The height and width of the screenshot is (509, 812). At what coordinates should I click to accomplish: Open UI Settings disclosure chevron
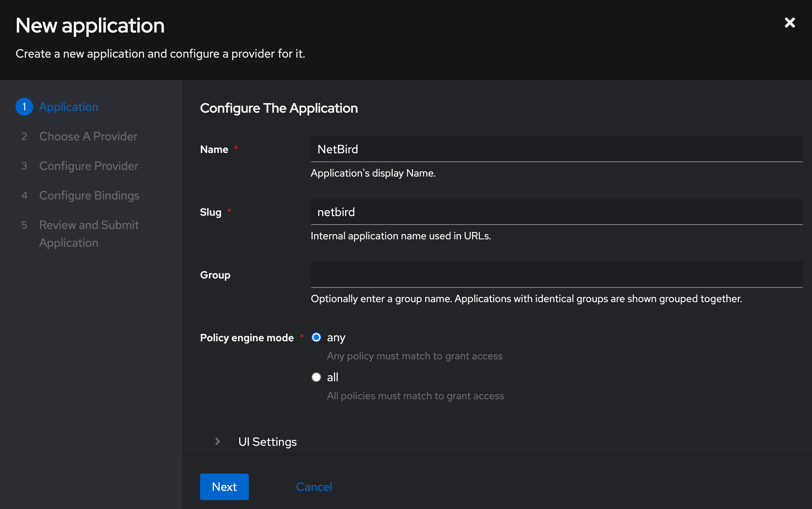(x=217, y=441)
